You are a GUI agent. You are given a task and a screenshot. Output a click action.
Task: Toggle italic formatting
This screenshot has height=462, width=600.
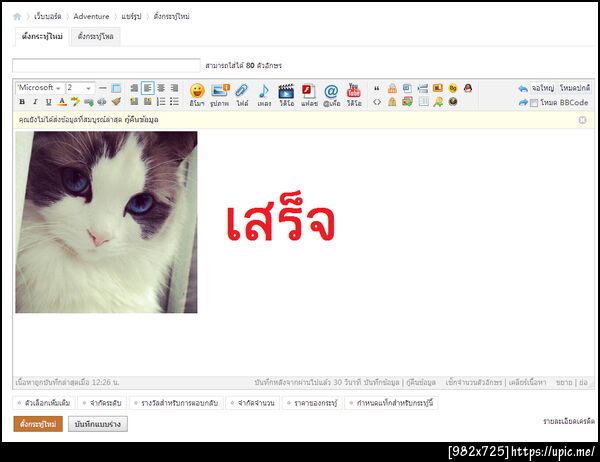tap(35, 102)
